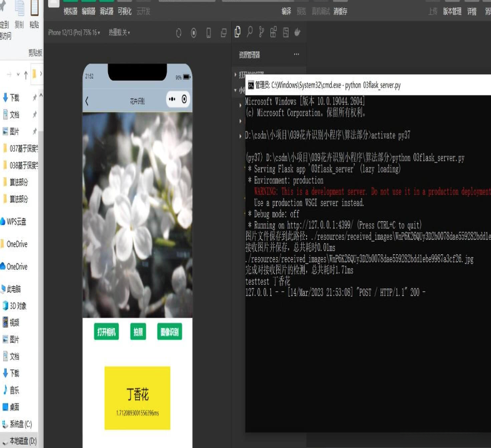The image size is (491, 448).
Task: Click the 详情 toolbar button
Action: click(472, 12)
